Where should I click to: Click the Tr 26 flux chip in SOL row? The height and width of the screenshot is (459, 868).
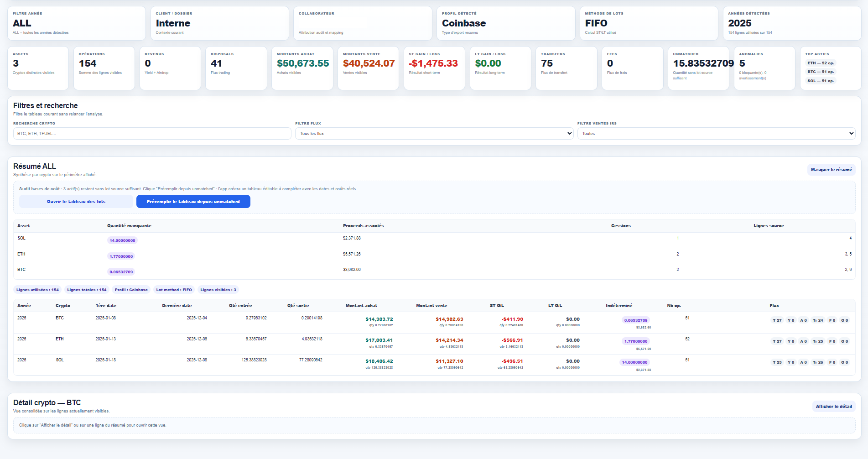[x=818, y=362]
